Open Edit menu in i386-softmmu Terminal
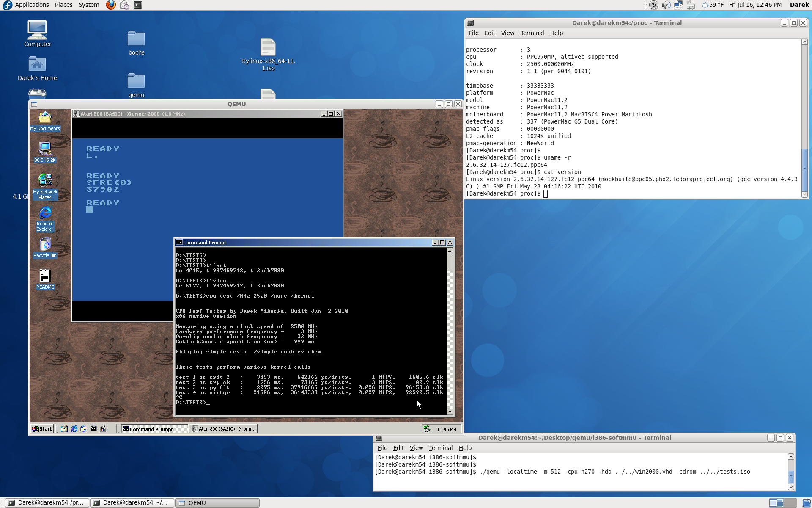This screenshot has width=812, height=508. click(398, 448)
